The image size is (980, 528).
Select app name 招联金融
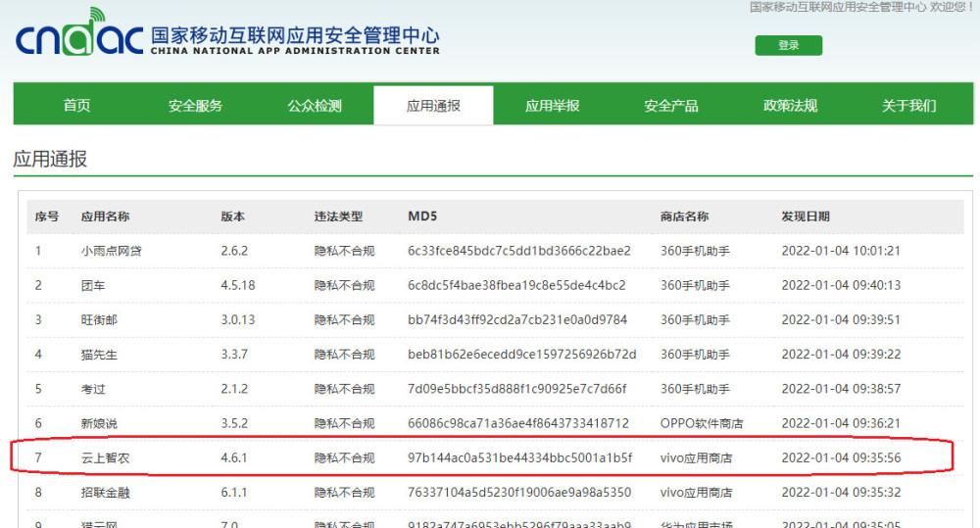pyautogui.click(x=105, y=493)
